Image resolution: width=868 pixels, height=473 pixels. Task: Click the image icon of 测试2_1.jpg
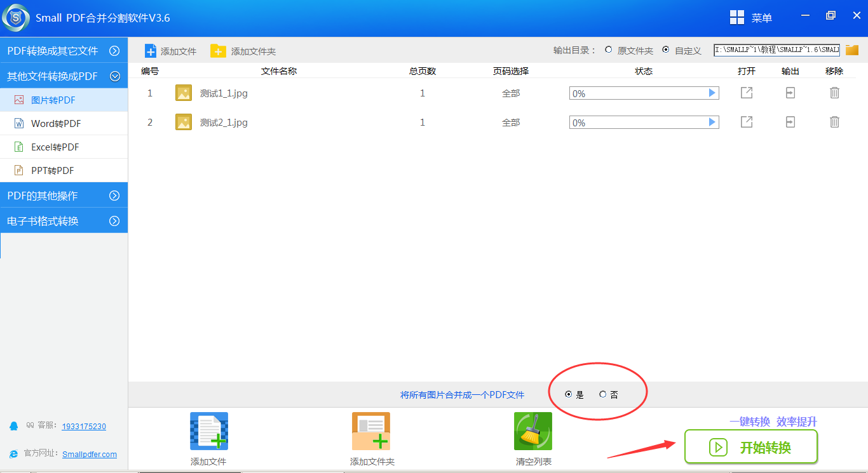(x=184, y=123)
